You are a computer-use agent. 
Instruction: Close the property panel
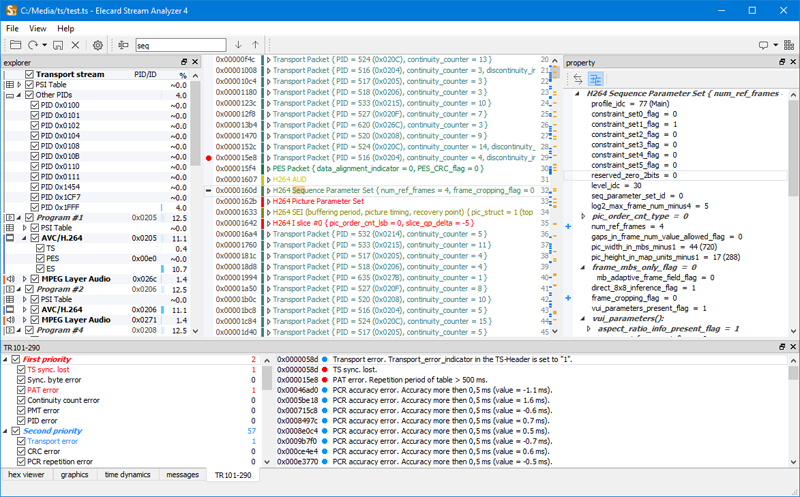[x=793, y=62]
